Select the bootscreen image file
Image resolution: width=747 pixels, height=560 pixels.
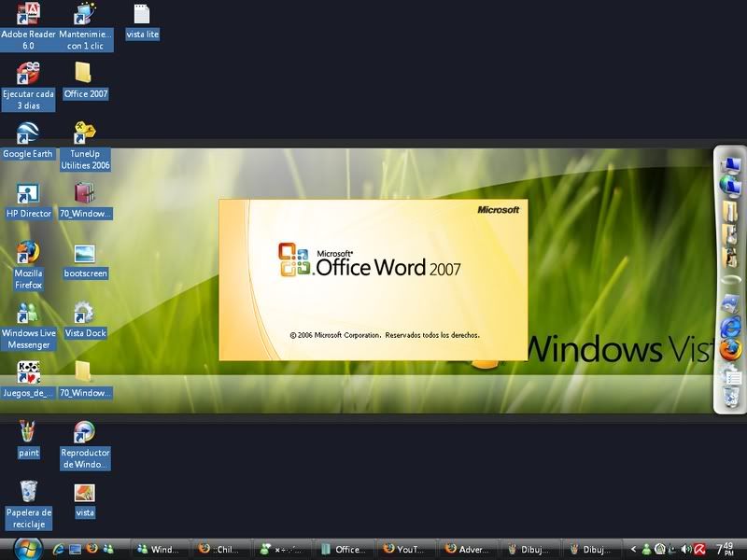(85, 260)
